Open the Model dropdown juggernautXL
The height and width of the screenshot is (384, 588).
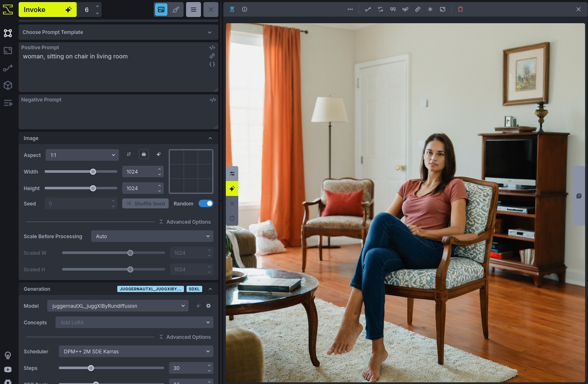118,306
